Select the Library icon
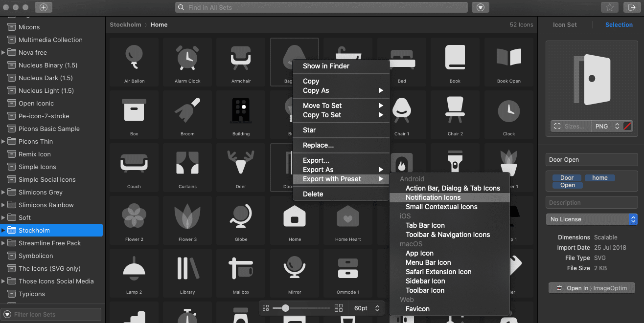Image resolution: width=644 pixels, height=323 pixels. coord(187,273)
